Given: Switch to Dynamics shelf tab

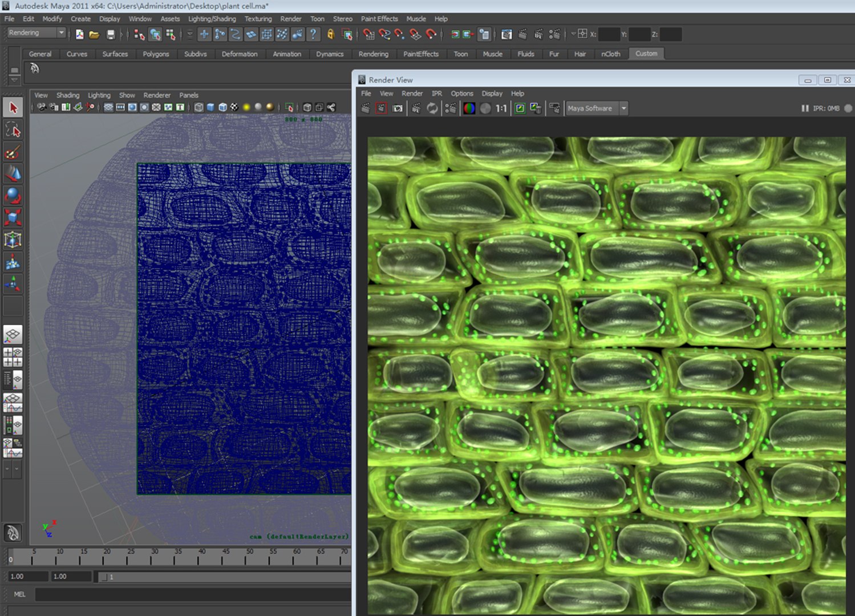Looking at the screenshot, I should pos(330,54).
